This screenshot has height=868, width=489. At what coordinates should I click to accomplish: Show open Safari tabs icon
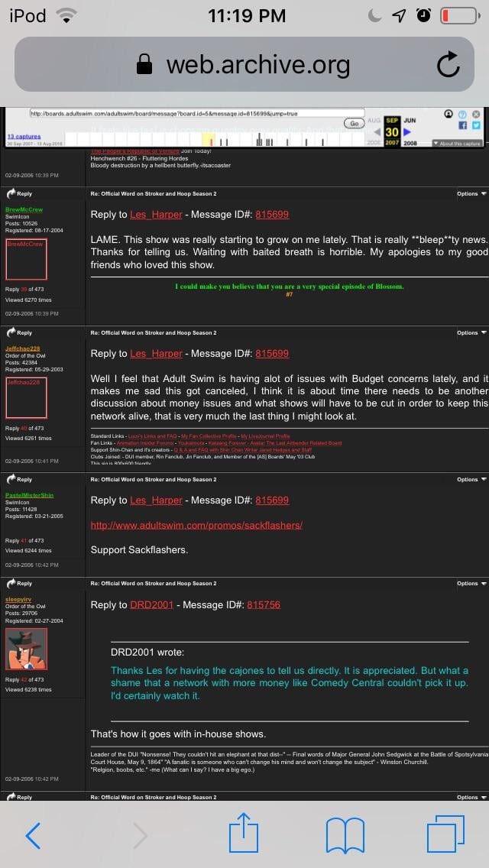(445, 834)
